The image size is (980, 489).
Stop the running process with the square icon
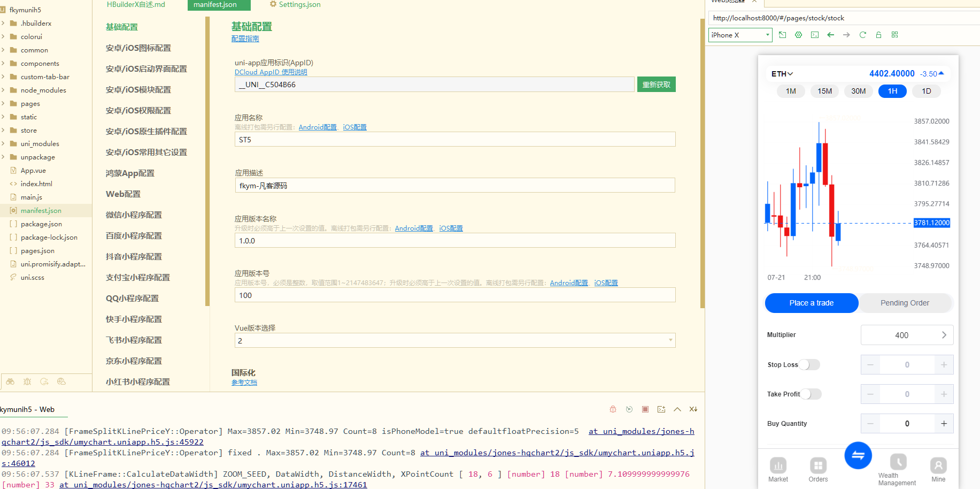pos(645,409)
